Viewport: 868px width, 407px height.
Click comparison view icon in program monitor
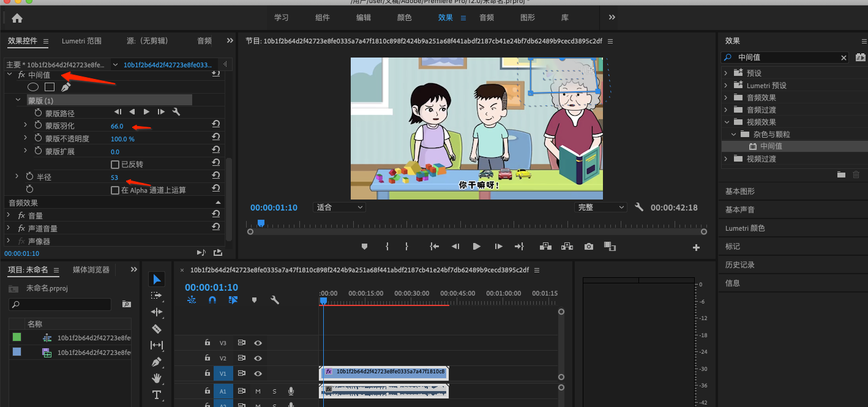click(x=610, y=247)
